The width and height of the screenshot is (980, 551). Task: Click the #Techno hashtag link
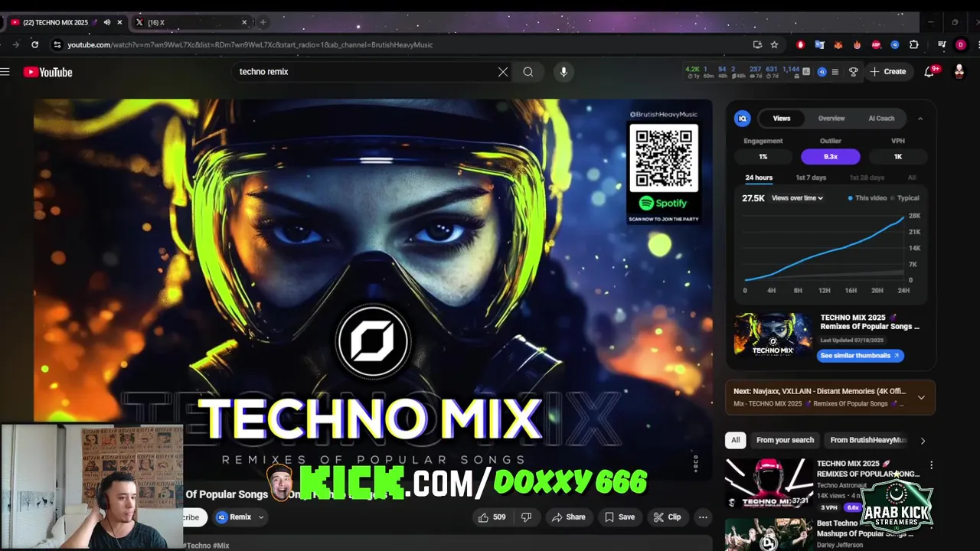click(x=195, y=546)
